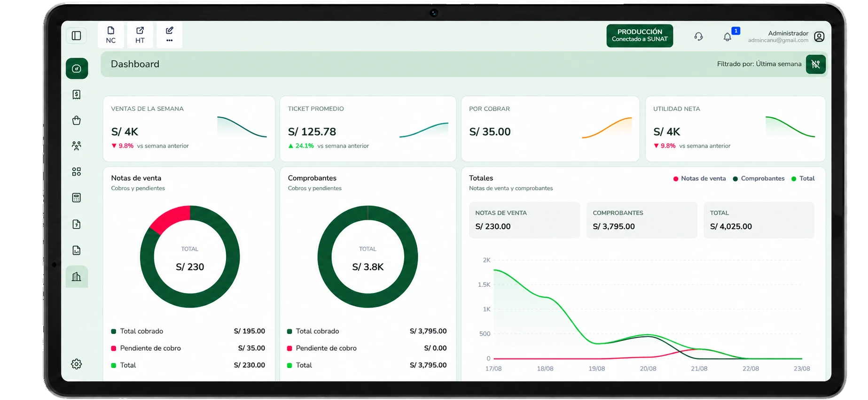Image resolution: width=868 pixels, height=400 pixels.
Task: Click the 20/08 date on the chart axis
Action: click(648, 369)
